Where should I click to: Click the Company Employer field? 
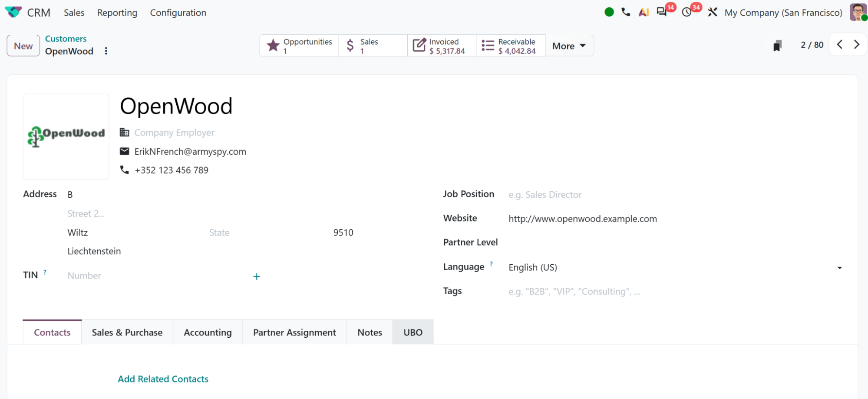pyautogui.click(x=174, y=133)
